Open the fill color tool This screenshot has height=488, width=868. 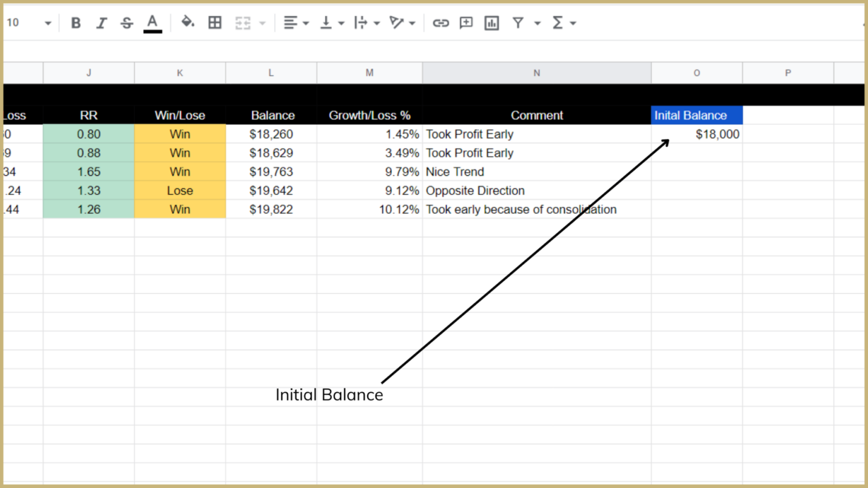tap(187, 23)
